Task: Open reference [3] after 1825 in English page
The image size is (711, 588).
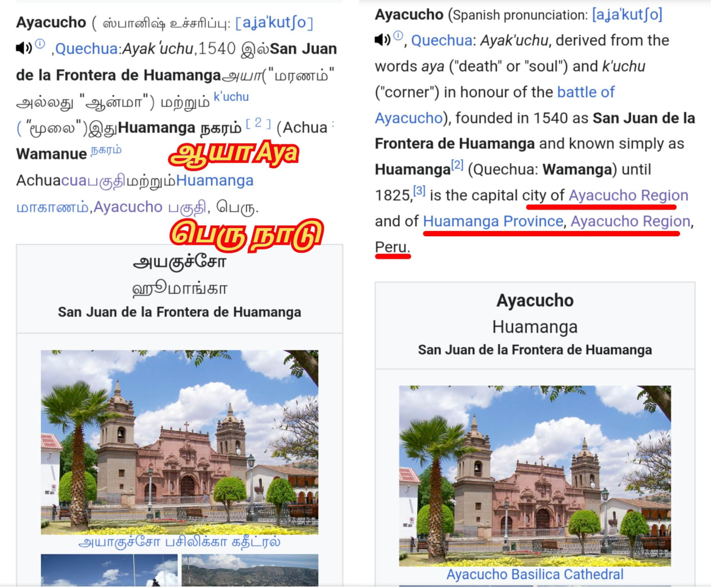Action: point(419,191)
